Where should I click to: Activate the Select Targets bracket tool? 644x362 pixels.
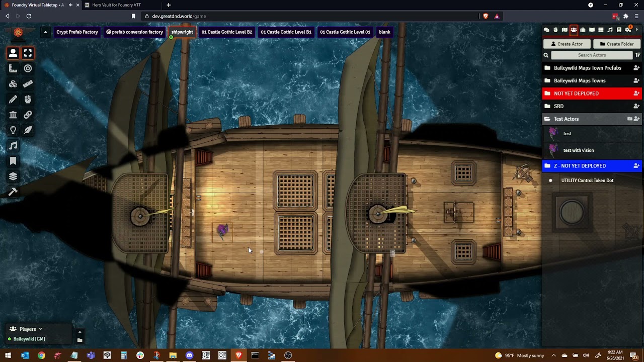[28, 53]
